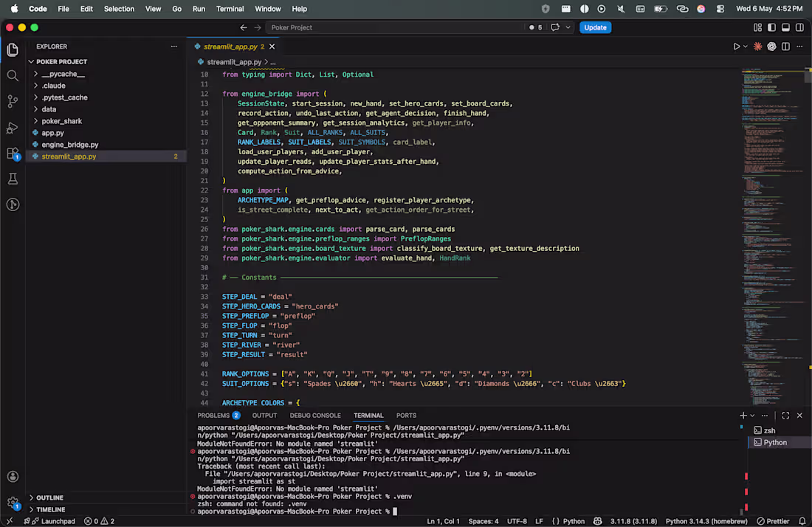Open notifications bell in status bar
This screenshot has width=812, height=527.
pos(802,521)
